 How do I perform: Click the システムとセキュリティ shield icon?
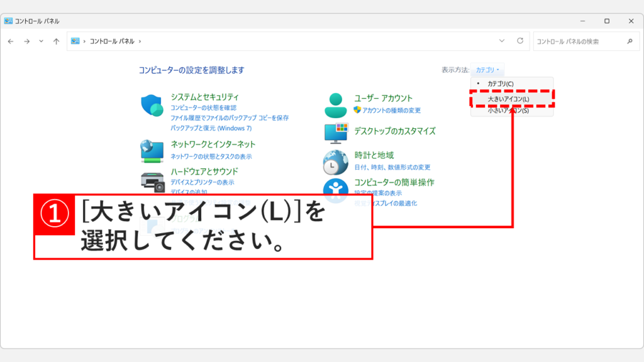click(x=152, y=106)
